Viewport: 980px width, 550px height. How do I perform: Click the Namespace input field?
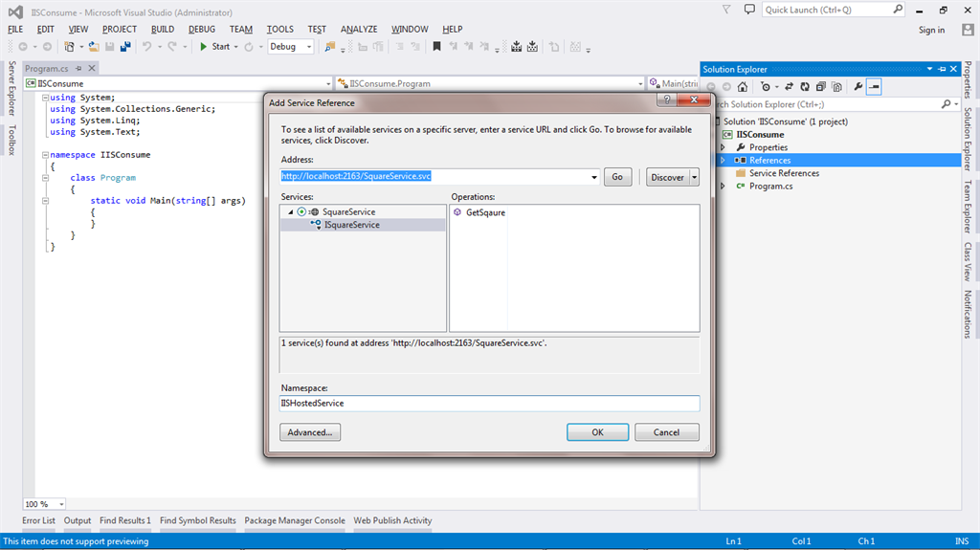click(x=489, y=404)
